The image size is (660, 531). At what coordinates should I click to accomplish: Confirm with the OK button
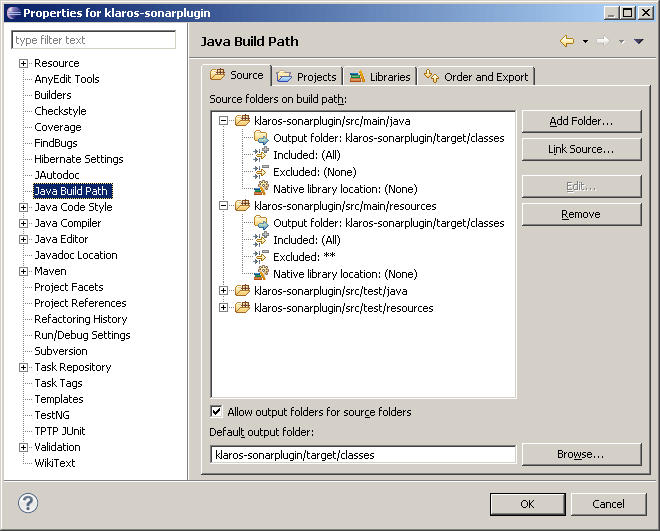pos(527,504)
